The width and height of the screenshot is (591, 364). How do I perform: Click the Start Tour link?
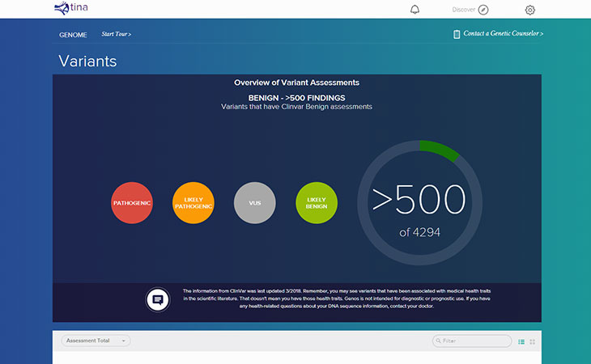pos(116,35)
